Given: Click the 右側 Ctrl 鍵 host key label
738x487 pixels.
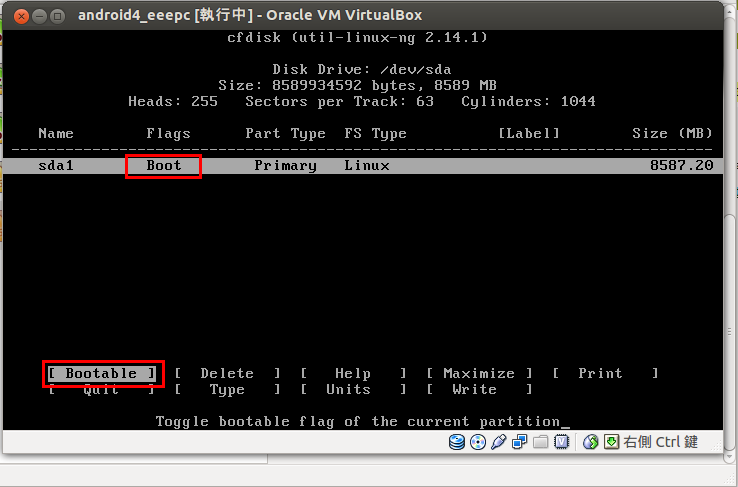Looking at the screenshot, I should (660, 442).
